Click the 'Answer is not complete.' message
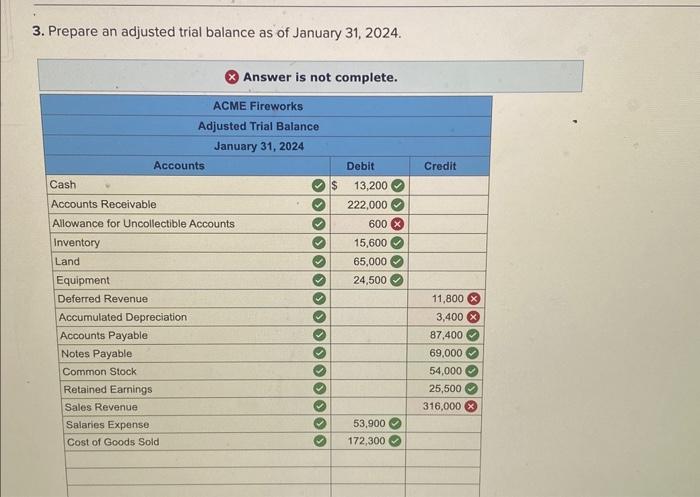 (x=320, y=77)
